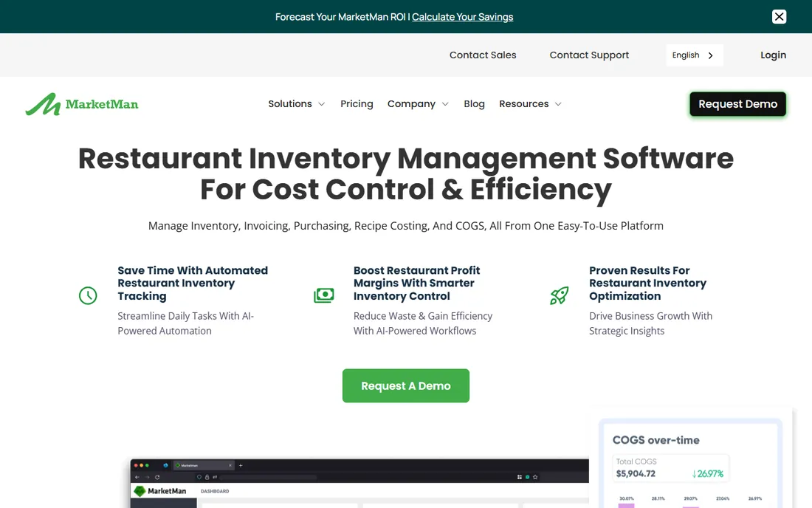Screen dimensions: 812x508
Task: Click 'Drive Business Growth With Strategic Insights'
Action: [650, 323]
